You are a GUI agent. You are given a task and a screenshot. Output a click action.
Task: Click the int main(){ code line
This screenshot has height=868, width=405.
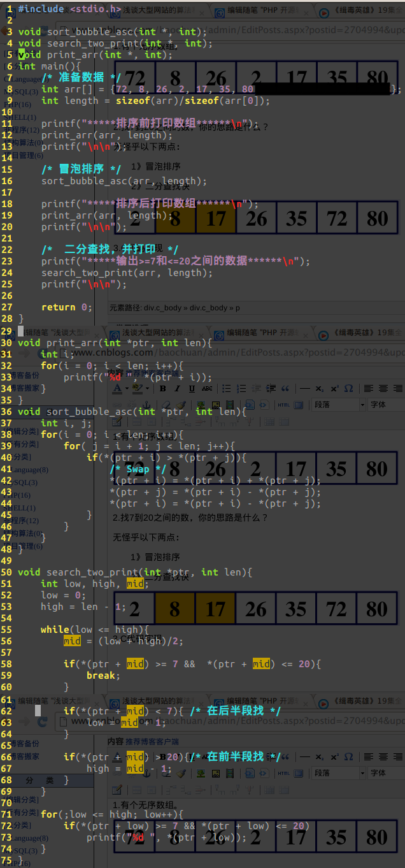(50, 66)
